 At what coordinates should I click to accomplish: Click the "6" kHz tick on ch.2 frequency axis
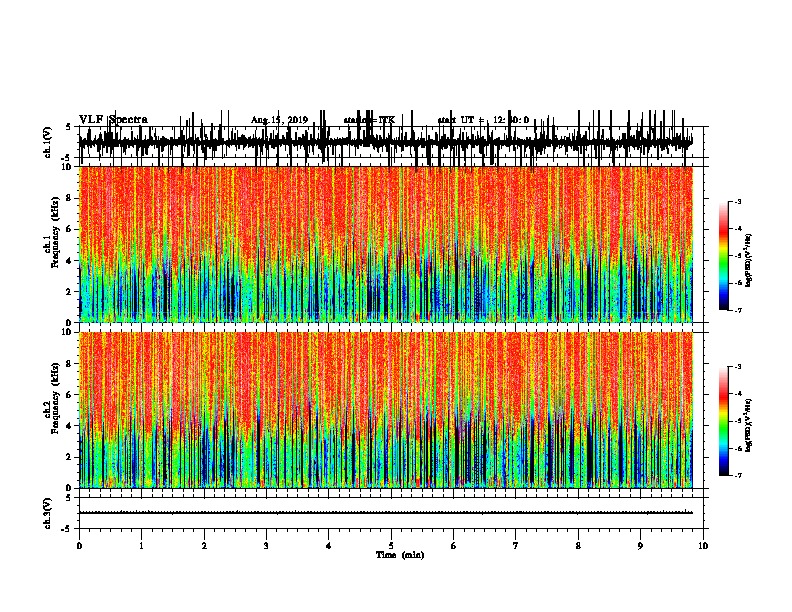69,395
